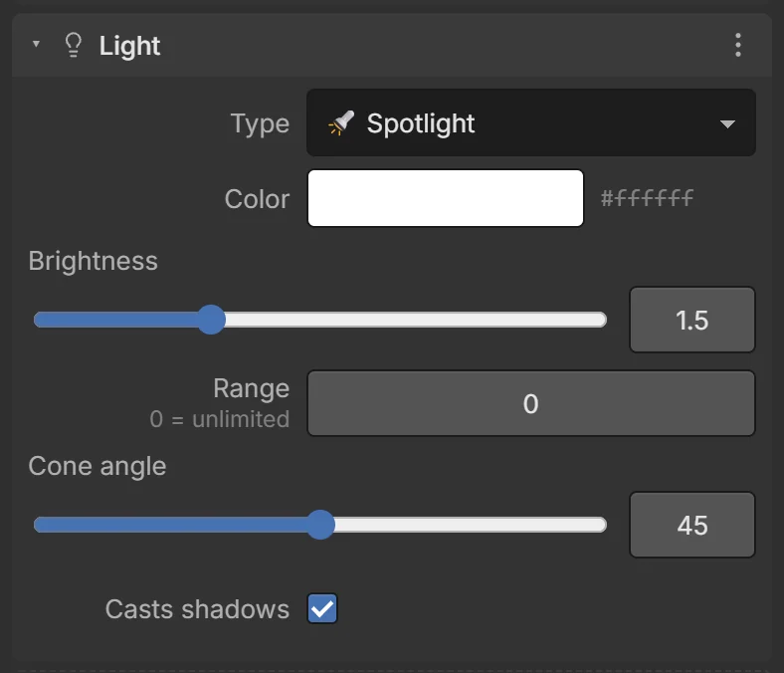Click the Range label text
This screenshot has width=784, height=673.
[251, 388]
